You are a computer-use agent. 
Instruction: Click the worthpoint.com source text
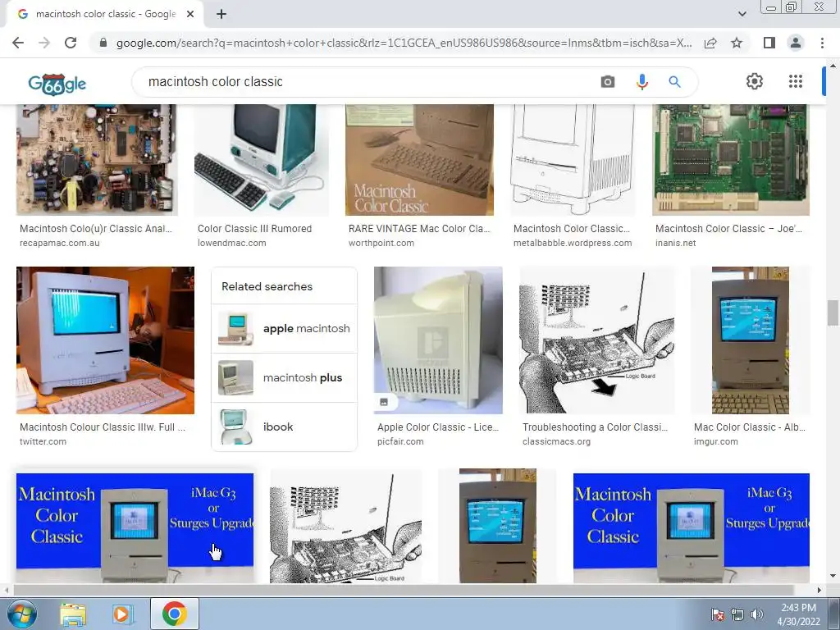click(381, 243)
